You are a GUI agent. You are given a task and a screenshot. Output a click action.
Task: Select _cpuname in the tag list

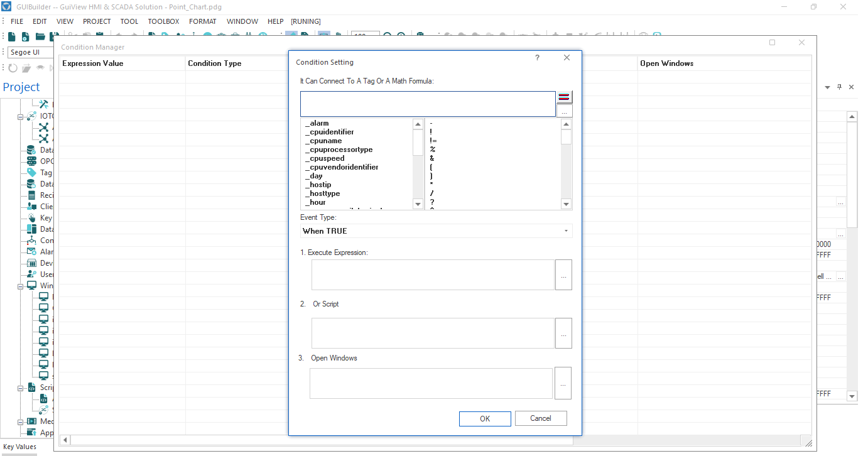click(x=323, y=141)
